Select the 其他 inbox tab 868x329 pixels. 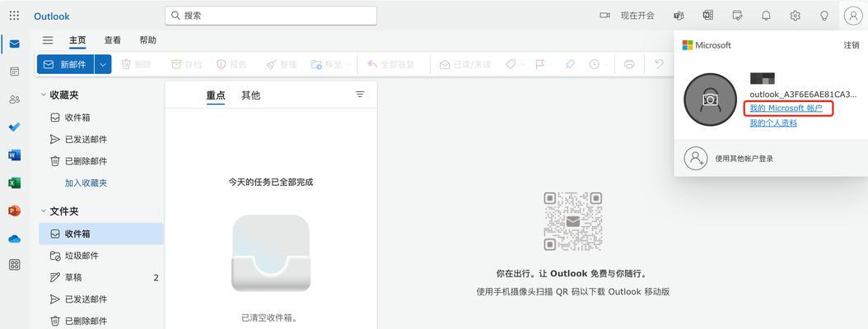pos(251,95)
